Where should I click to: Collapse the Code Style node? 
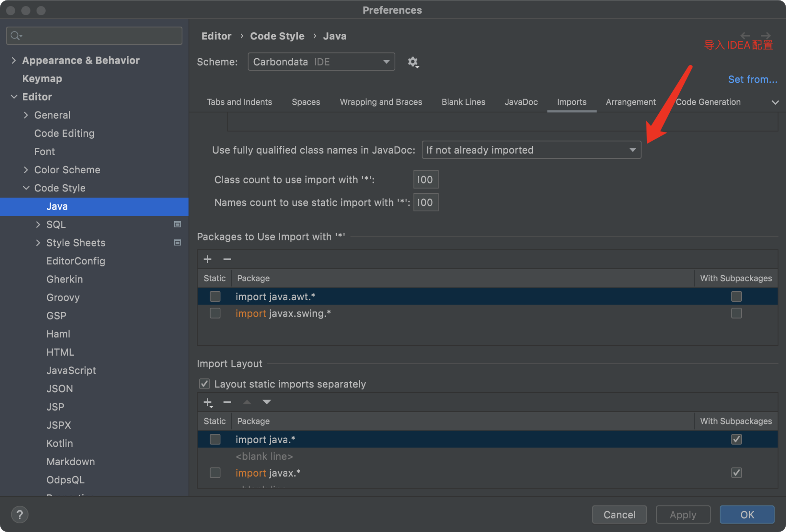click(x=26, y=188)
